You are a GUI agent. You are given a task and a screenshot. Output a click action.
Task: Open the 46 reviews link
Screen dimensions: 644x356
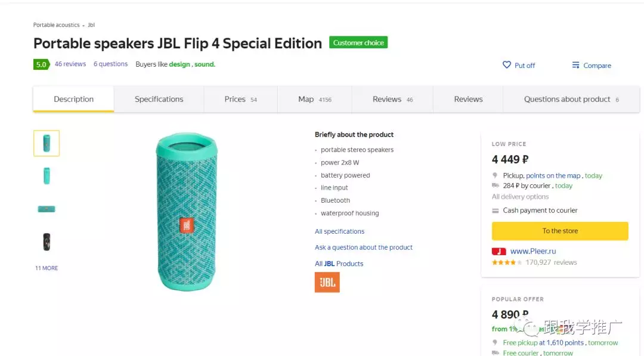[x=70, y=64]
